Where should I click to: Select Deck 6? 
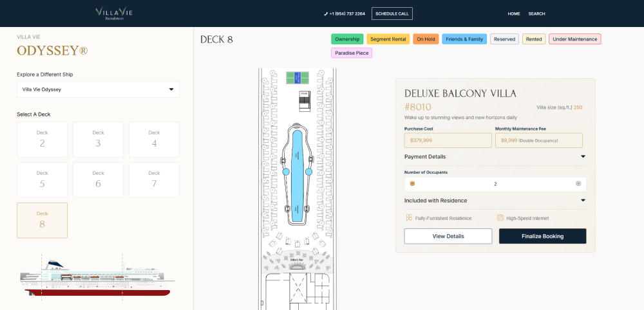98,180
